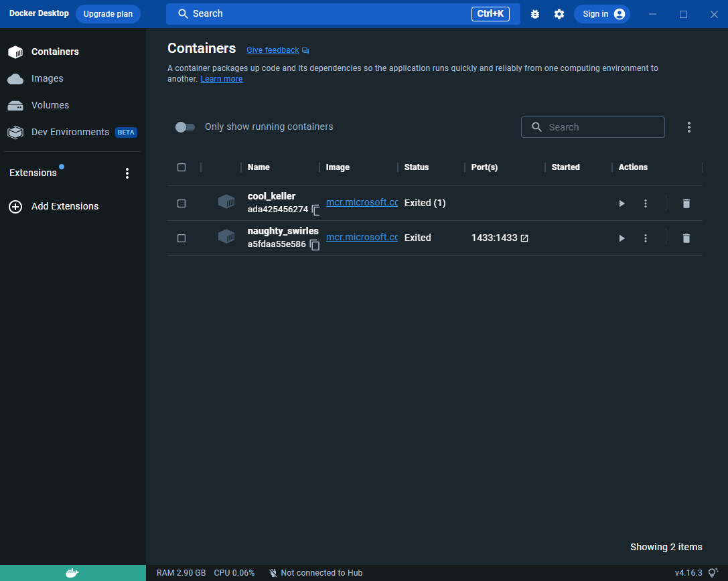
Task: Focus the top Search bar
Action: point(343,14)
